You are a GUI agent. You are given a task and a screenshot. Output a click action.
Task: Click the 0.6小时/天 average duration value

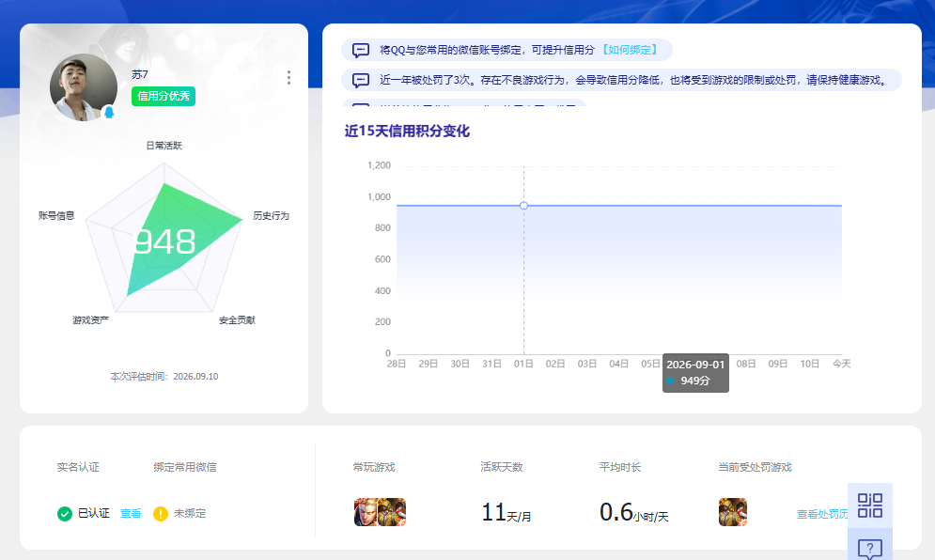634,512
